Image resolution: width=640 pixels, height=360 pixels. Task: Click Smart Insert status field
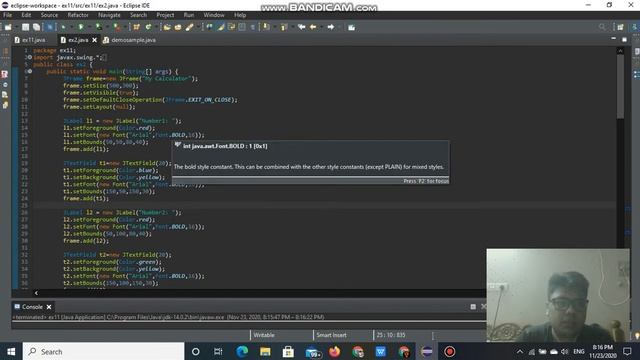click(x=331, y=335)
